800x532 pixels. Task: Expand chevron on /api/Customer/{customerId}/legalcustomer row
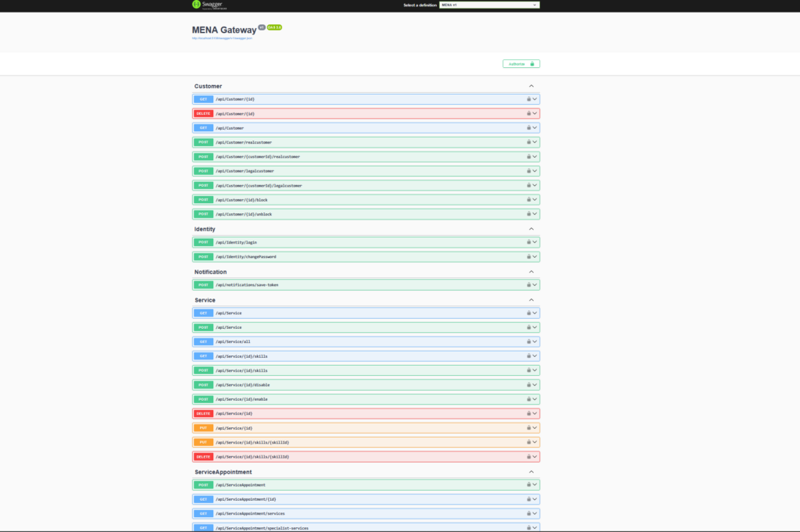534,185
